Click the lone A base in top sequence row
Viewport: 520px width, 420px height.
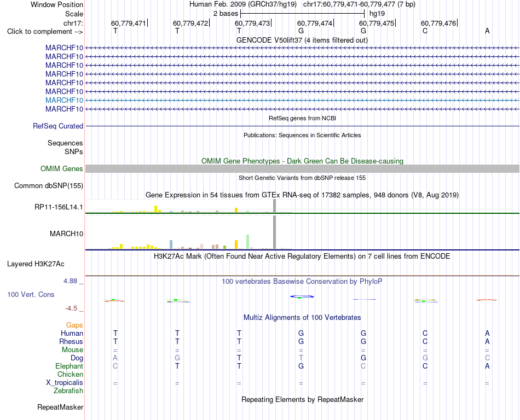pos(487,31)
